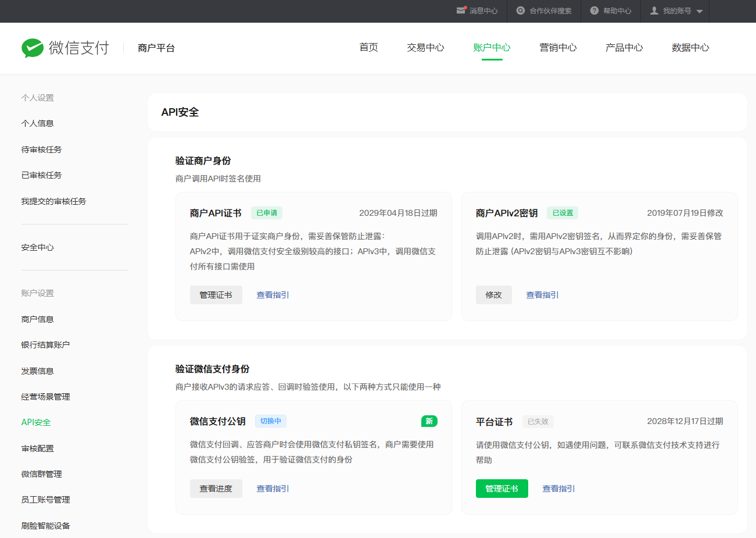The width and height of the screenshot is (756, 538).
Task: Open 银行结算账户 in sidebar
Action: (x=46, y=345)
